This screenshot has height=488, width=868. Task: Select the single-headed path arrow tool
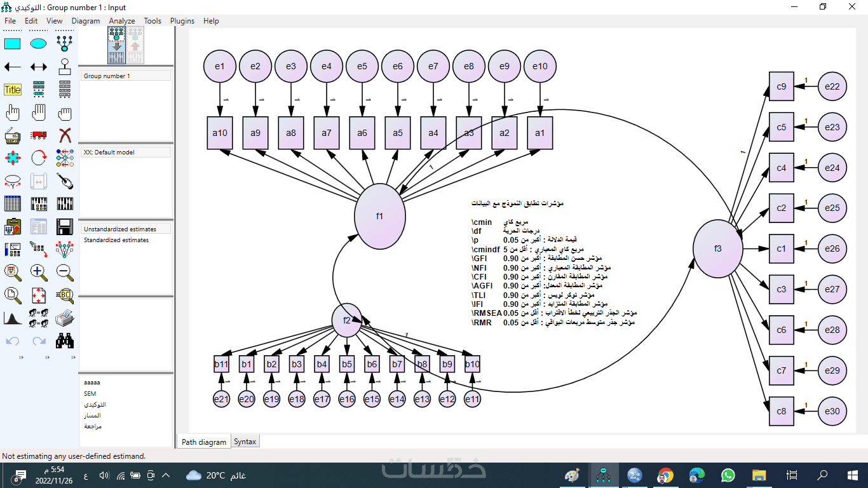click(x=13, y=67)
